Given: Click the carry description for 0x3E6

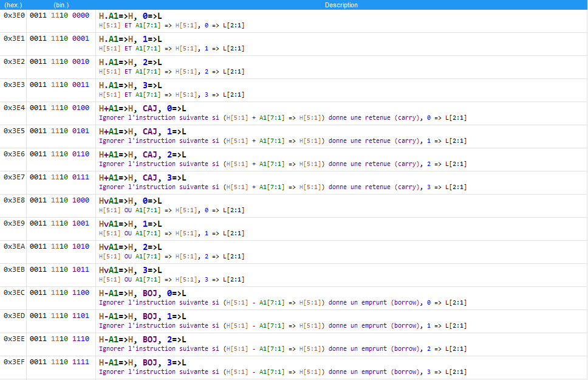Looking at the screenshot, I should (282, 164).
